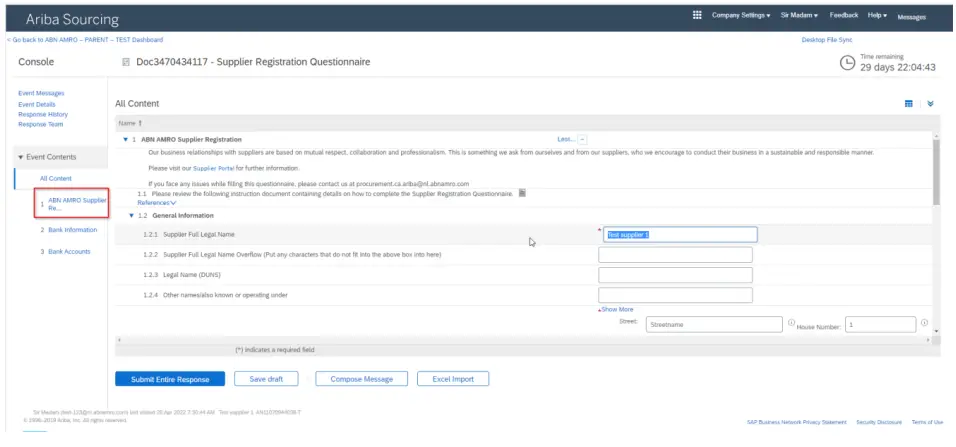Image resolution: width=956 pixels, height=447 pixels.
Task: Open SAP Business Network Privacy Statement
Action: pyautogui.click(x=796, y=422)
